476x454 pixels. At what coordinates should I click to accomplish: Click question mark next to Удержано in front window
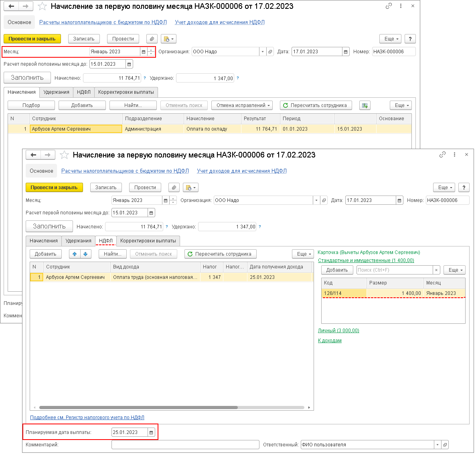(x=260, y=226)
